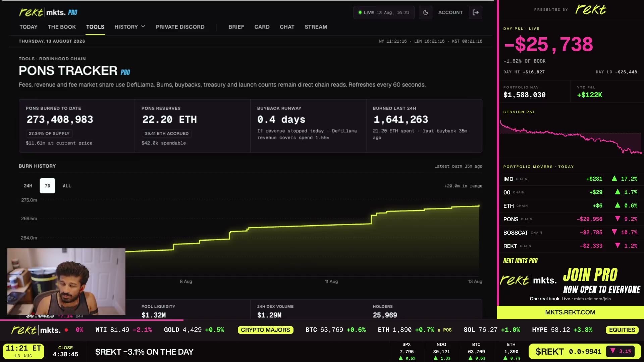The width and height of the screenshot is (644, 362).
Task: Click the red live dot in the ticker
Action: (x=66, y=330)
